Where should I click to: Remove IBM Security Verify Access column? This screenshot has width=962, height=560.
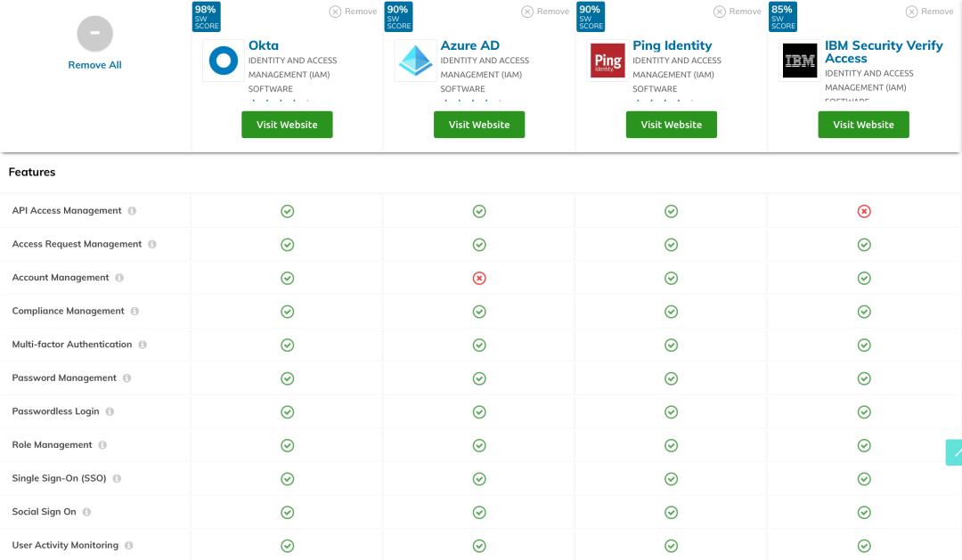tap(929, 12)
